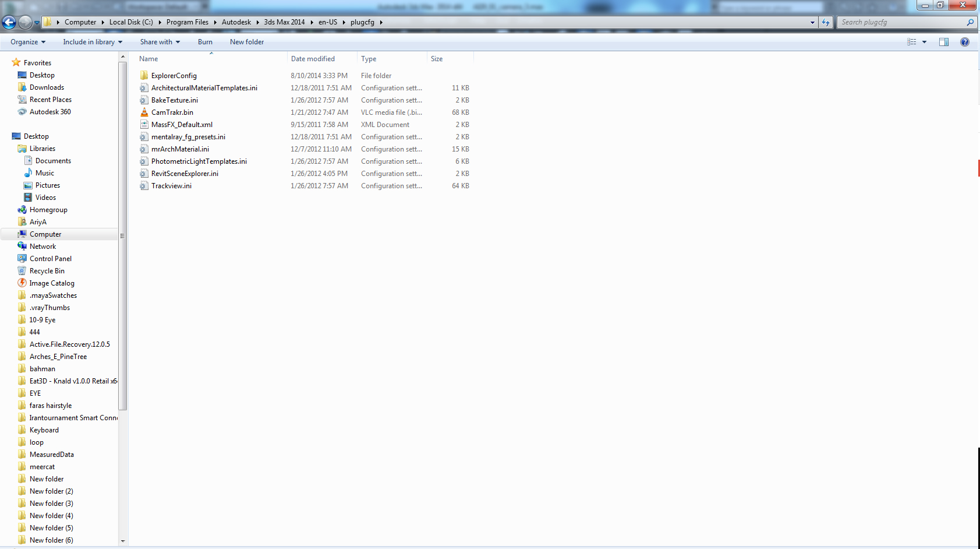Click the Change your view icon

point(912,42)
